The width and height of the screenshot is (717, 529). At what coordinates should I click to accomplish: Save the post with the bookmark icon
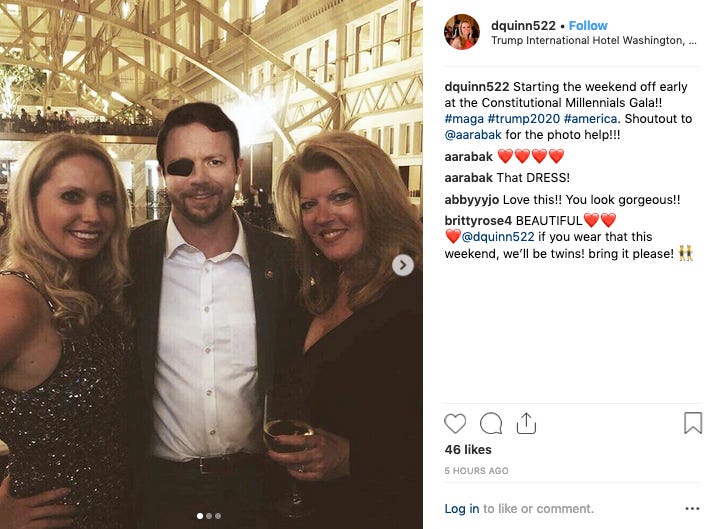(693, 423)
